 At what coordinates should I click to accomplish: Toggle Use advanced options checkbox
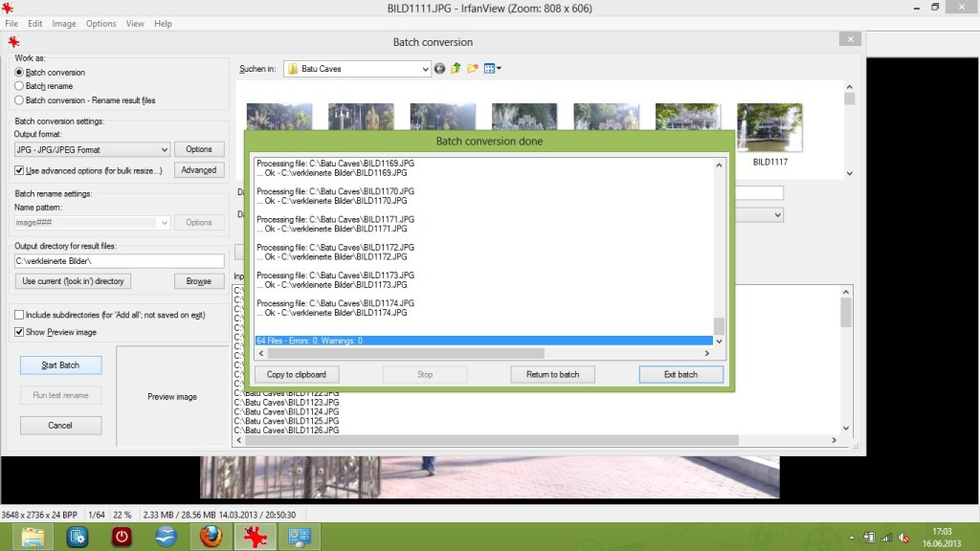tap(20, 170)
